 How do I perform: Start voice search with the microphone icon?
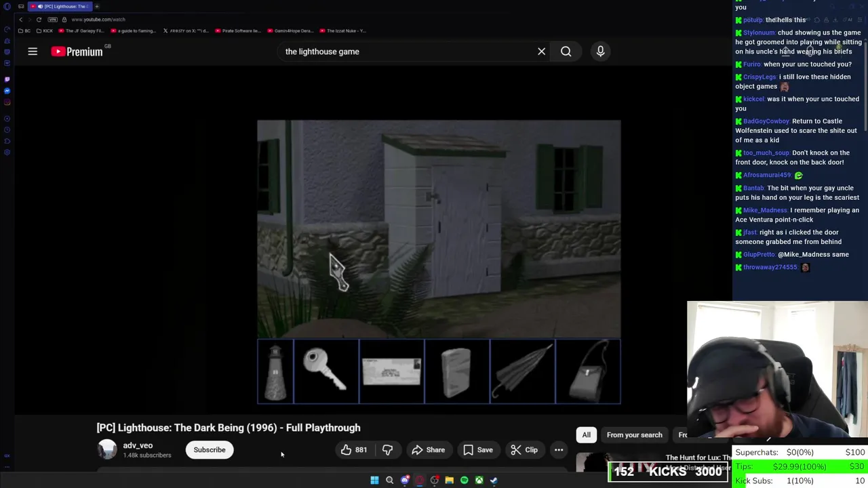[x=600, y=52]
